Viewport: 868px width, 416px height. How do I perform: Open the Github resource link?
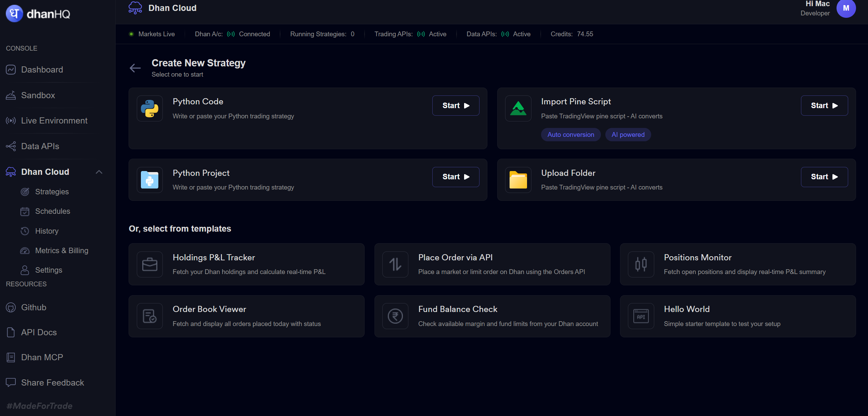tap(34, 308)
